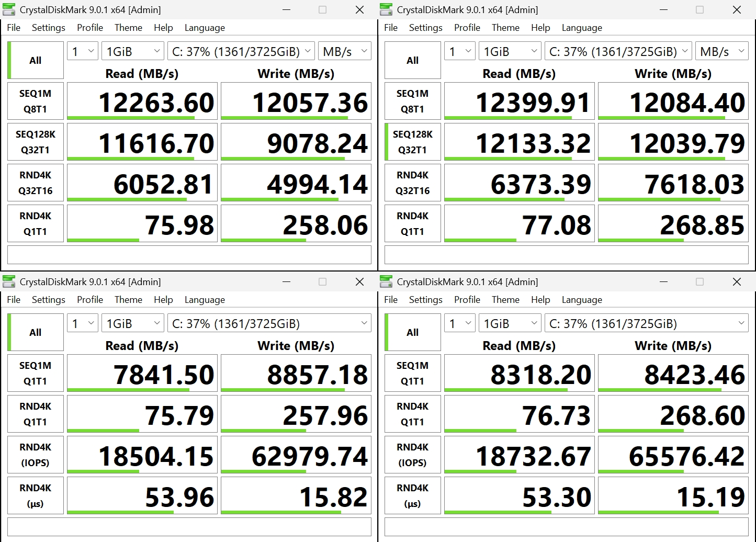The height and width of the screenshot is (542, 756).
Task: Click RND4K (IOPS) button beside 18504.15
Action: [x=36, y=455]
